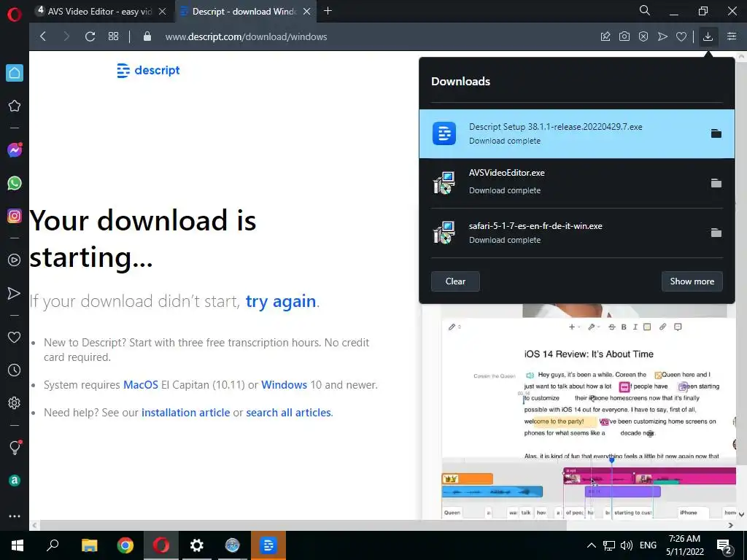Viewport: 747px width, 560px height.
Task: Close the AVS Video Editor tab
Action: coord(163,12)
